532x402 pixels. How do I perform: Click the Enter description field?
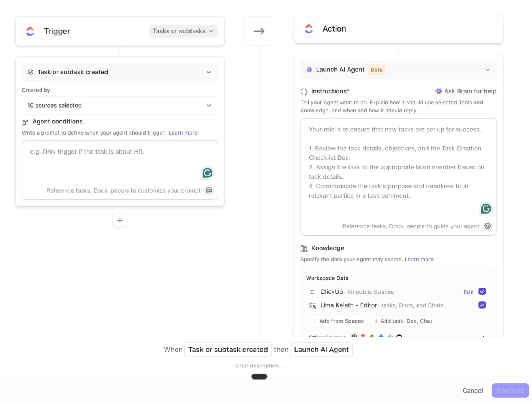coord(259,366)
